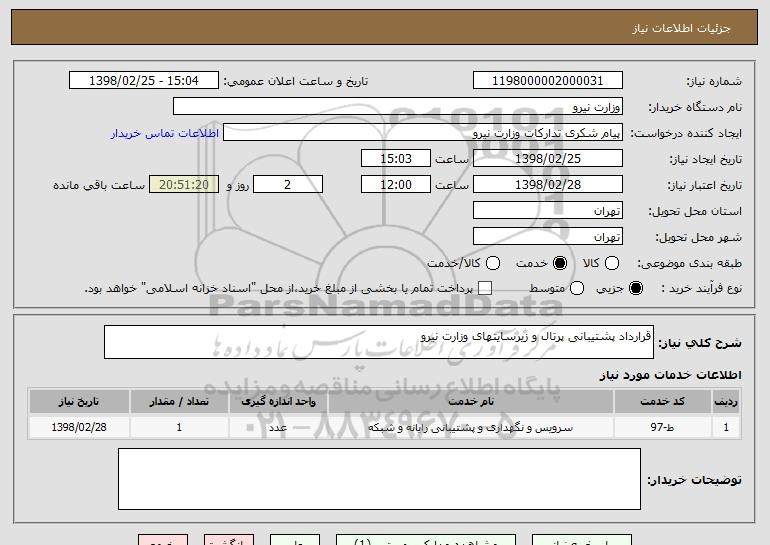Click service code cell ط-97
The height and width of the screenshot is (545, 770).
click(x=662, y=427)
